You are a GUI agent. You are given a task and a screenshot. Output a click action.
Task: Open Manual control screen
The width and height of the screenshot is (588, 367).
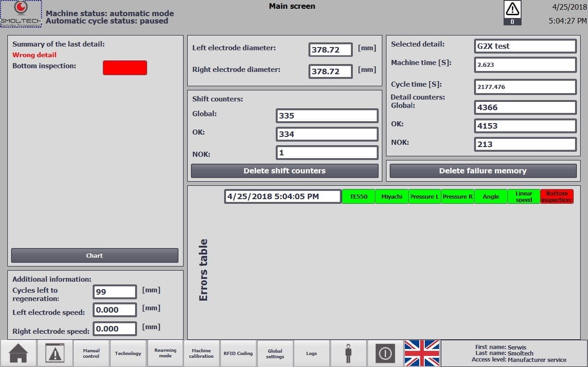point(91,354)
